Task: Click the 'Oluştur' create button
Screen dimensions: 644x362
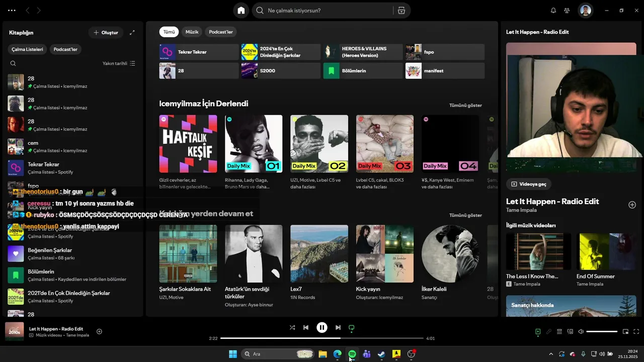Action: (106, 33)
